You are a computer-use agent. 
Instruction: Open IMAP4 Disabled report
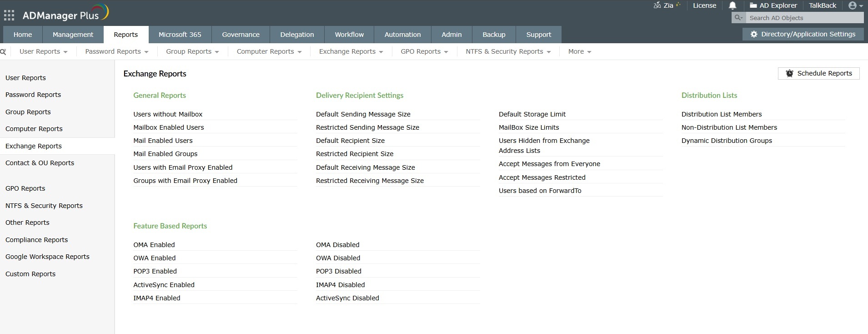tap(341, 285)
